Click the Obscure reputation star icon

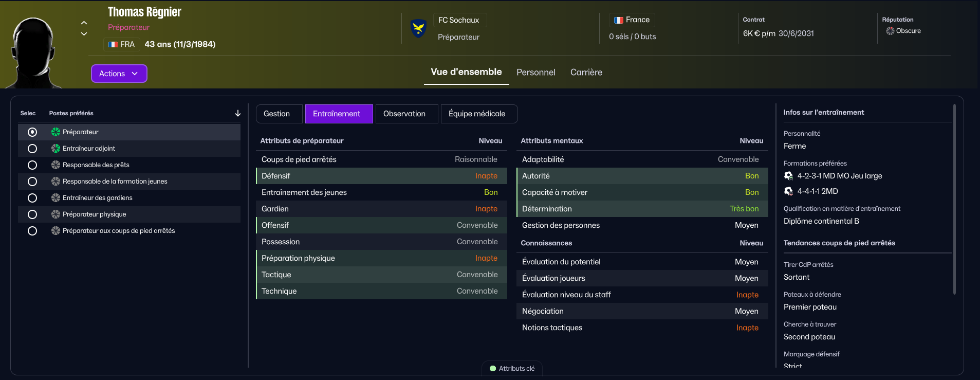pos(890,31)
